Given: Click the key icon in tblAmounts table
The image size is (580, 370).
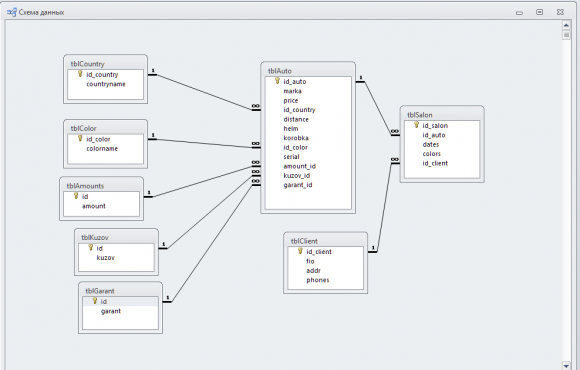Looking at the screenshot, I should (76, 196).
